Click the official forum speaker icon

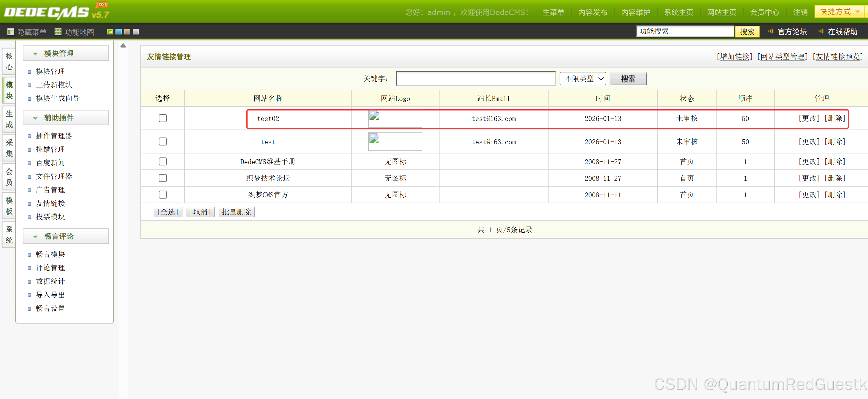tap(770, 31)
